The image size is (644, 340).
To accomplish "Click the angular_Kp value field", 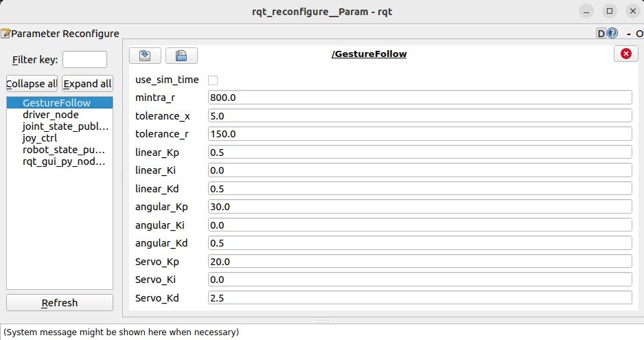I will tap(419, 207).
